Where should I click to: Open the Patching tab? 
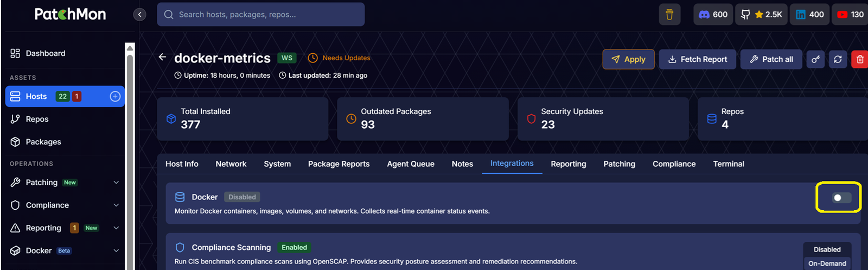click(x=620, y=164)
